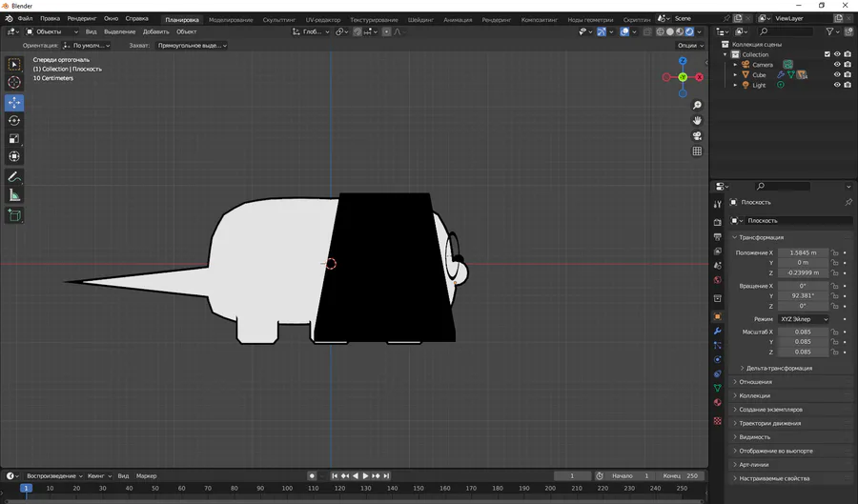Screen dimensions: 858x504
Task: Toggle Collection exclude checkbox in outliner
Action: pos(827,54)
